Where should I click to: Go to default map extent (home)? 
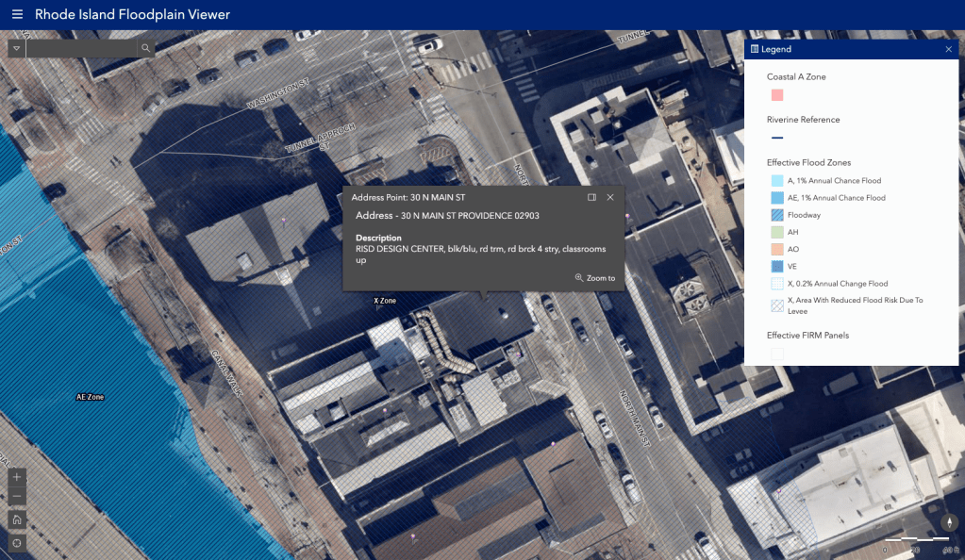tap(17, 519)
